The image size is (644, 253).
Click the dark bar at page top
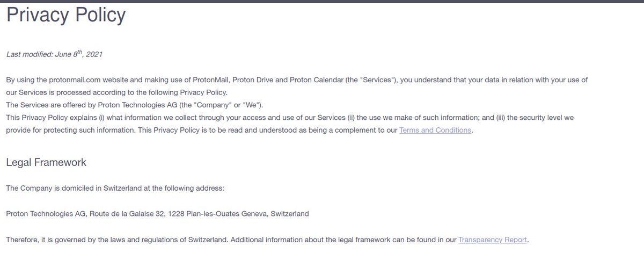(x=322, y=2)
